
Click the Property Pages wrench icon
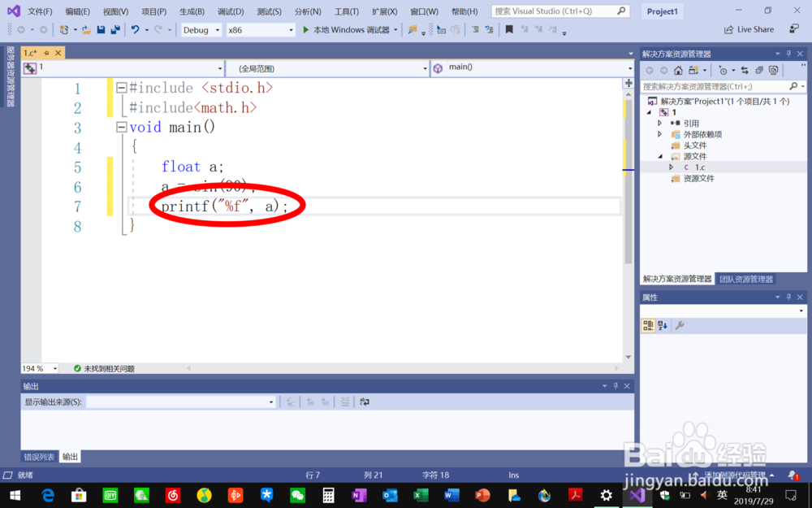pos(680,326)
